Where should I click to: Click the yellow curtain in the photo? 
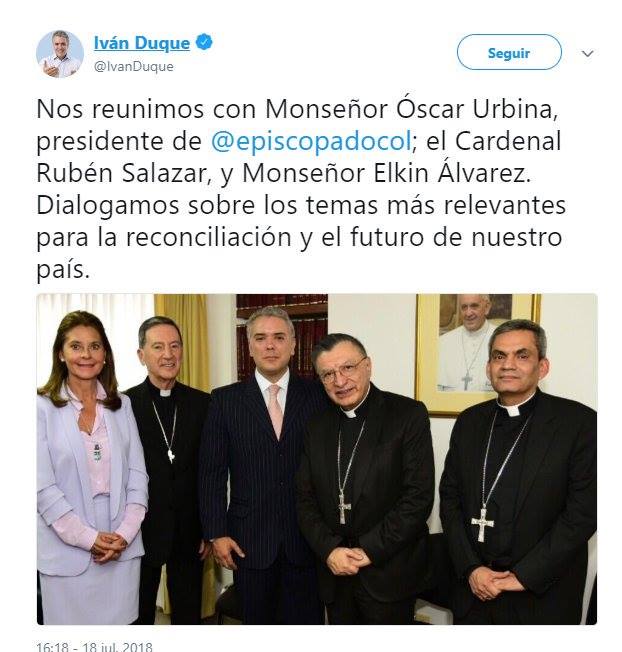tap(182, 341)
